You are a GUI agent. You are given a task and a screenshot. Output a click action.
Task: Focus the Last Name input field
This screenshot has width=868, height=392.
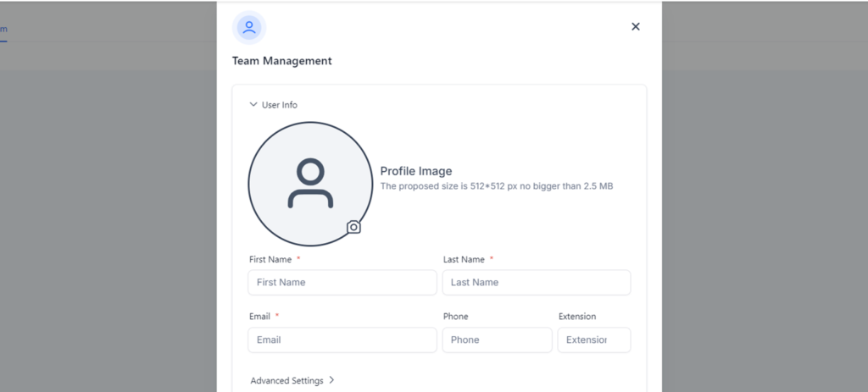[536, 283]
